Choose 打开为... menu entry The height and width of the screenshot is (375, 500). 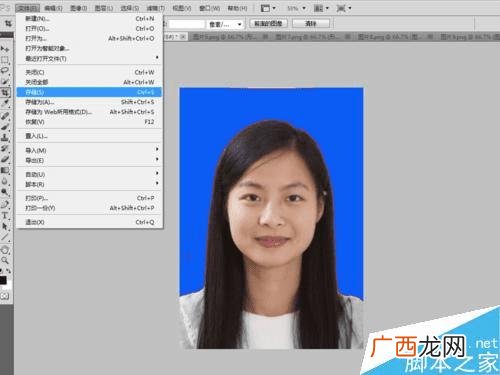(x=89, y=39)
